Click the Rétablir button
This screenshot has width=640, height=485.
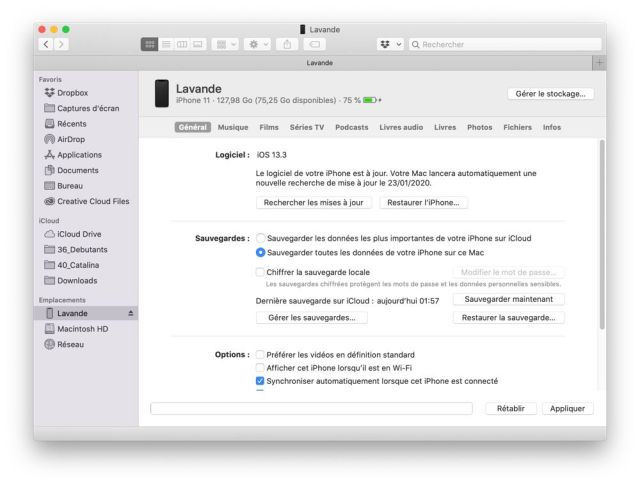[511, 408]
